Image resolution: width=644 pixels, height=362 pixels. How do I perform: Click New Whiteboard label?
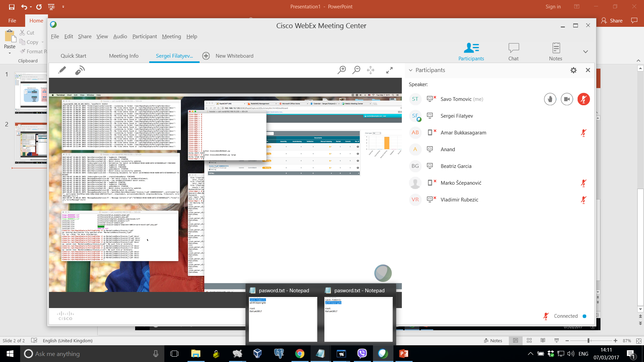234,56
